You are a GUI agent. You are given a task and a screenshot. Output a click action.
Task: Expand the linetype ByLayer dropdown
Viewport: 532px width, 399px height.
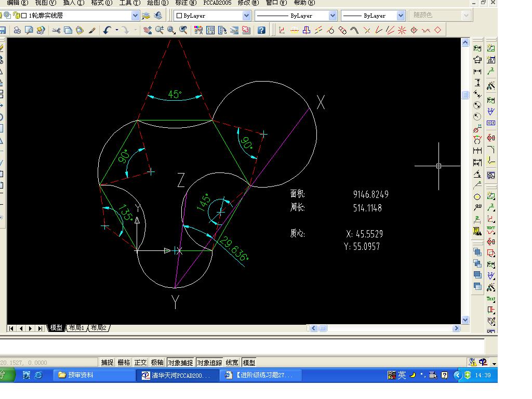[x=332, y=16]
